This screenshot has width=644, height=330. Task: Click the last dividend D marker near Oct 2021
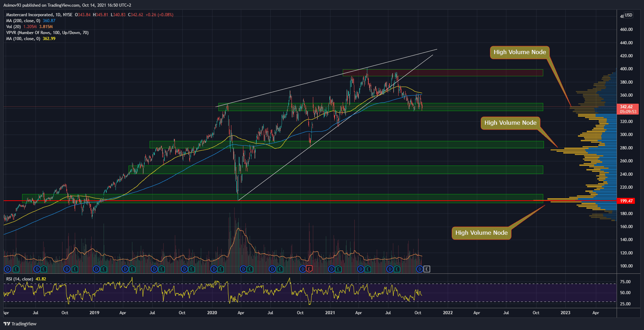pos(419,269)
